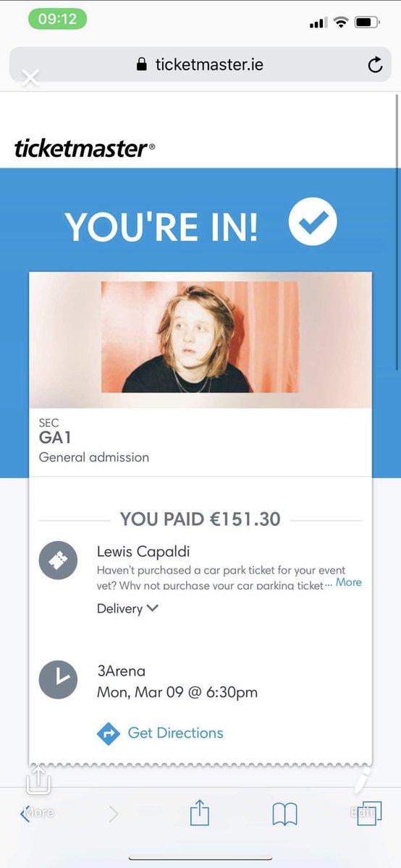Tap the ticketmaster.ie address bar
The image size is (401, 868).
pos(200,65)
